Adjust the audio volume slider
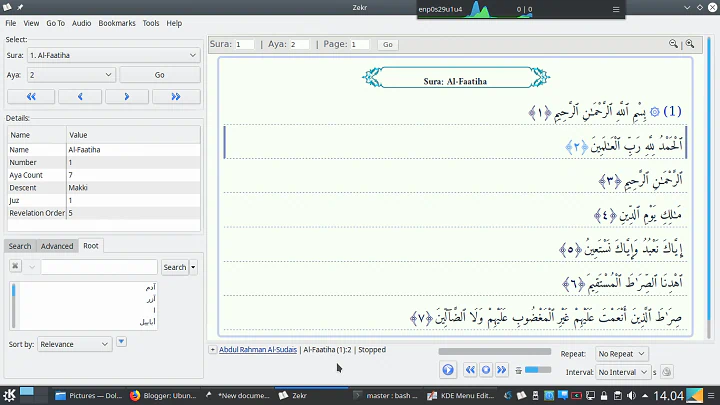Viewport: 720px width, 405px height. 538,370
